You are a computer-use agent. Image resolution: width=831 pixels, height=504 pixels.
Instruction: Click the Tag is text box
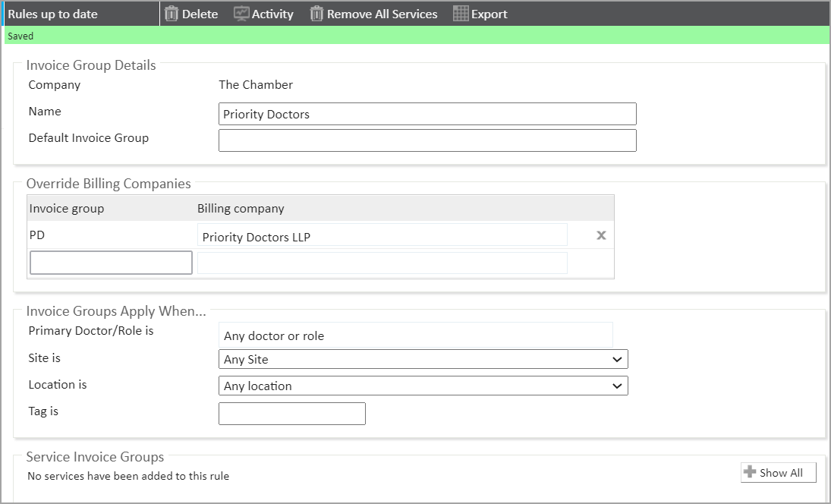point(291,414)
